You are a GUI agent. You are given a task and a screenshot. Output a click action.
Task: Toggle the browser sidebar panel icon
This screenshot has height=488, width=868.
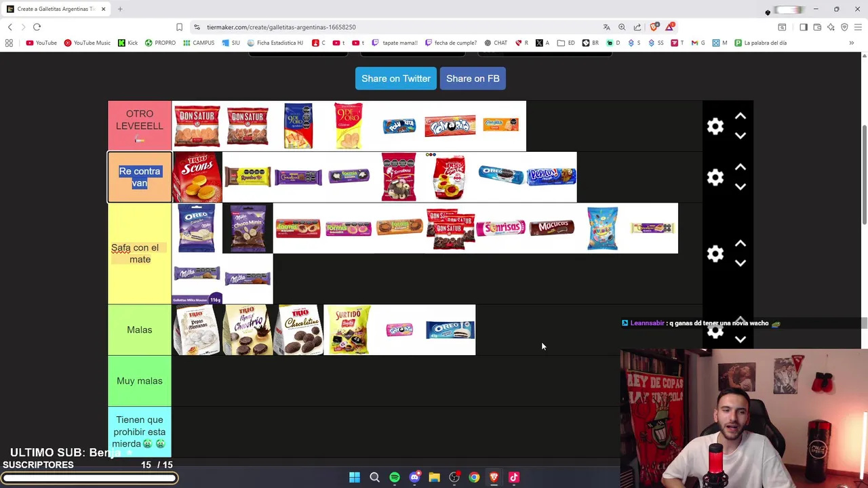(804, 27)
